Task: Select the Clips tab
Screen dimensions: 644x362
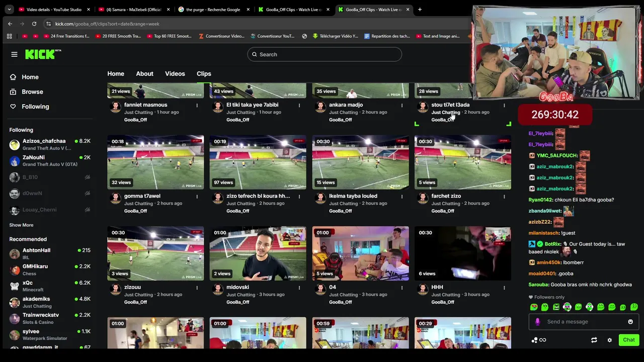Action: [204, 74]
